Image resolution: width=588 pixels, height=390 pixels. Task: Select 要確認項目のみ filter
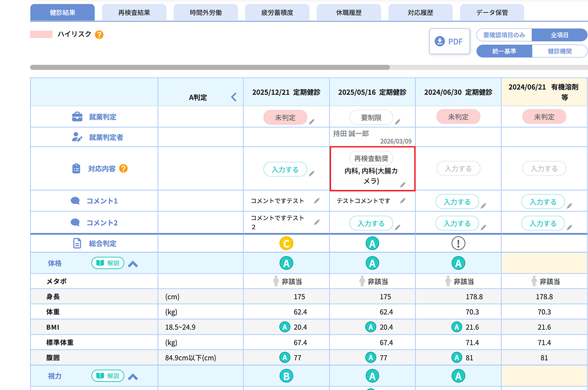pos(504,35)
